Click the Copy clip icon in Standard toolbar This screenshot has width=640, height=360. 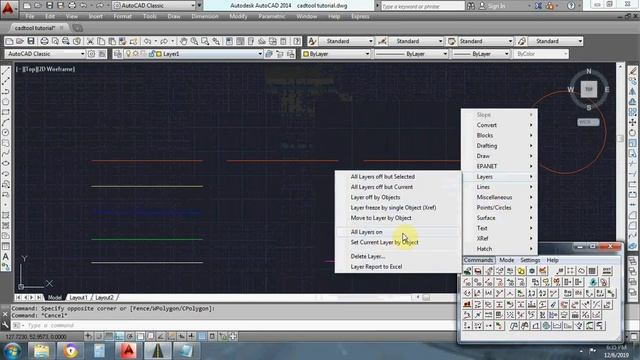pyautogui.click(x=101, y=41)
